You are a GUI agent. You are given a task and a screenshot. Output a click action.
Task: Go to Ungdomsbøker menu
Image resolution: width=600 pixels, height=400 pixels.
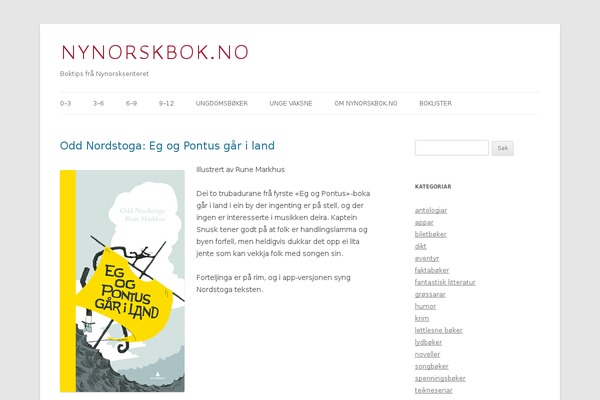point(222,103)
